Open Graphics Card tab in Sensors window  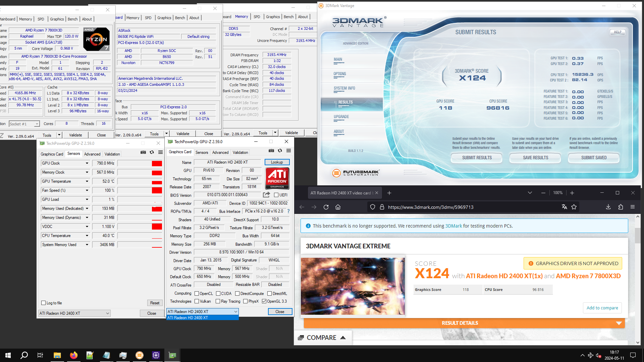click(52, 154)
